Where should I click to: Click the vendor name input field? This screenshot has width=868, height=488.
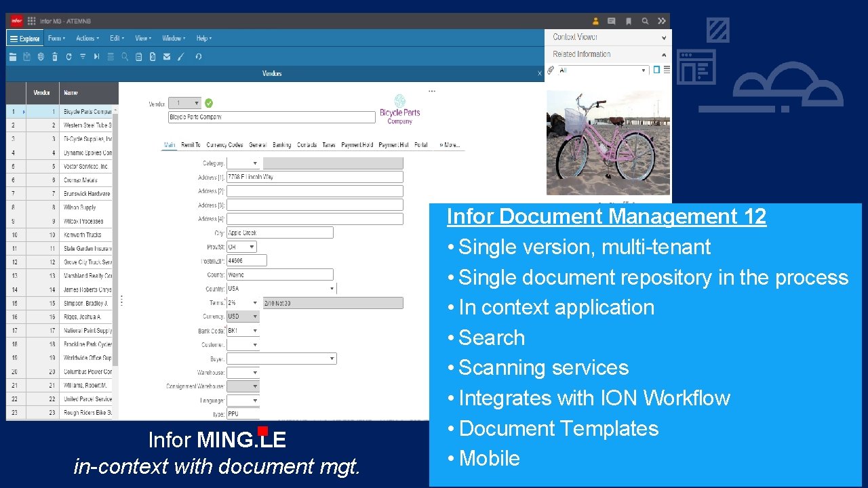[x=271, y=117]
